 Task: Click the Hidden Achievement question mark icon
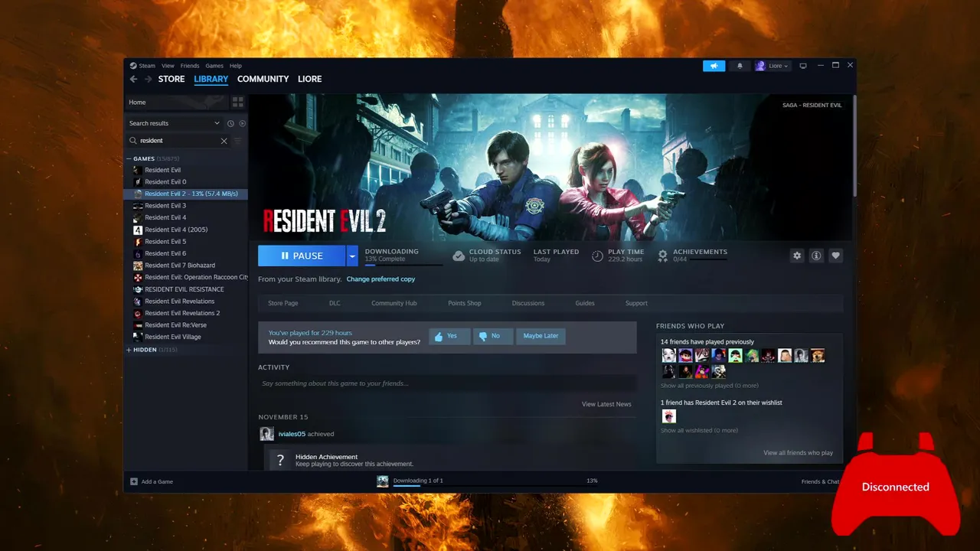coord(280,460)
